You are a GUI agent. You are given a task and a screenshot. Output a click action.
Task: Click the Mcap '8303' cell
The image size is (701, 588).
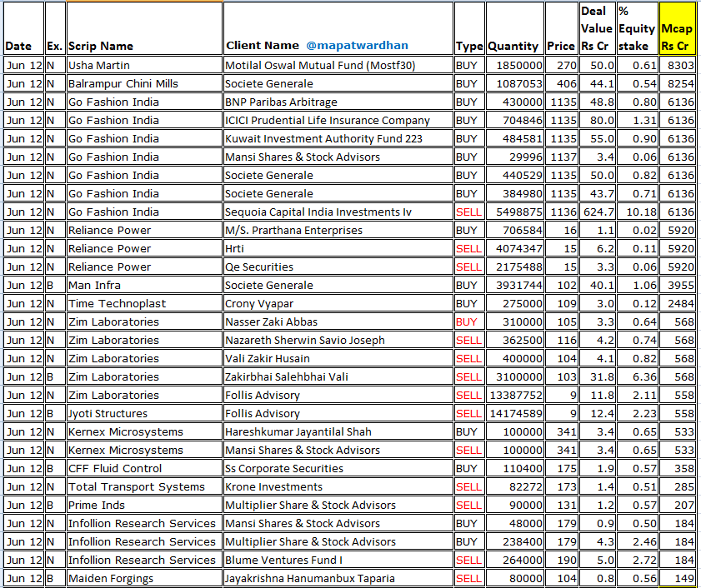click(677, 65)
